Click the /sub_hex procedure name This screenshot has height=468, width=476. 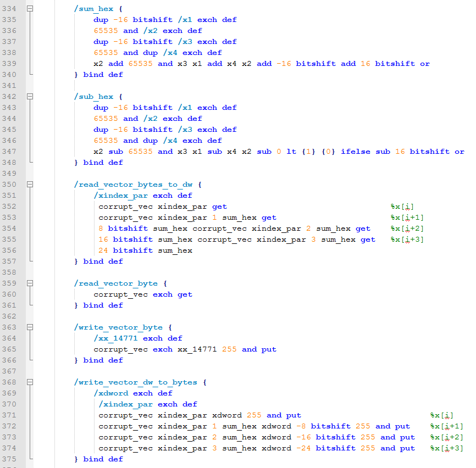coord(94,97)
